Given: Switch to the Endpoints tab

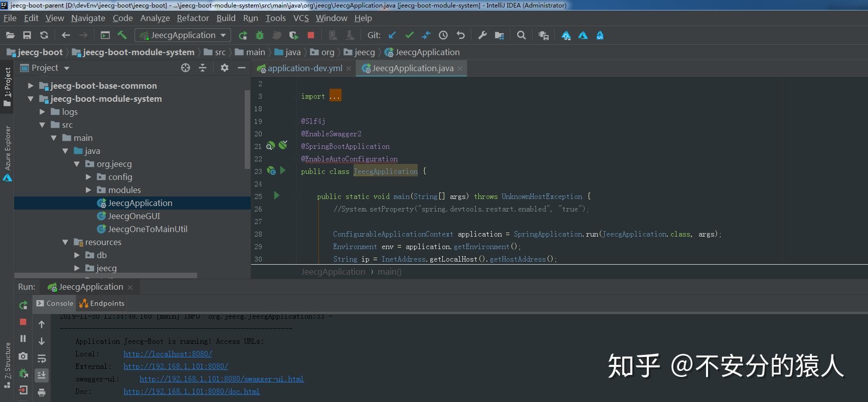Looking at the screenshot, I should click(x=102, y=303).
